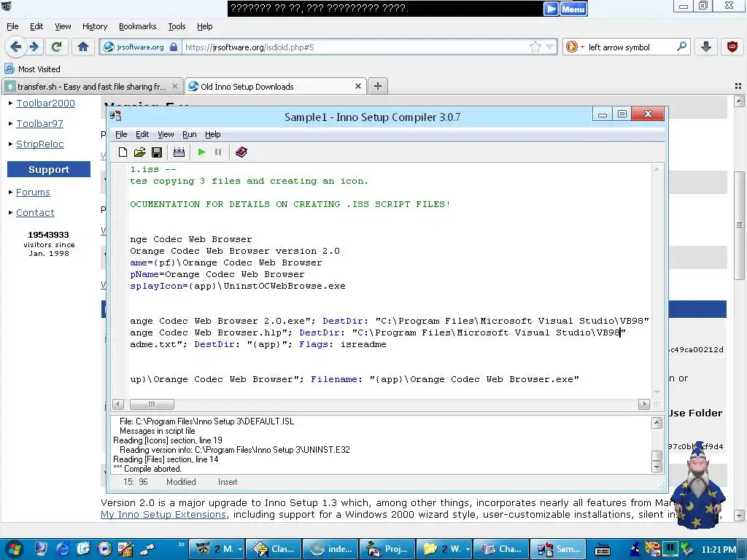
Task: Open the Contact link in sidebar
Action: (35, 213)
